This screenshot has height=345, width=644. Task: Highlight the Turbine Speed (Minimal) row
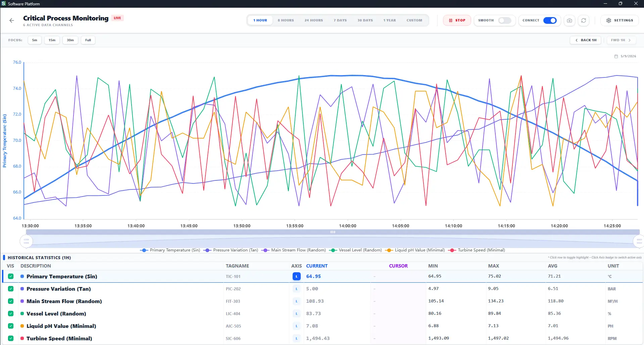point(322,338)
